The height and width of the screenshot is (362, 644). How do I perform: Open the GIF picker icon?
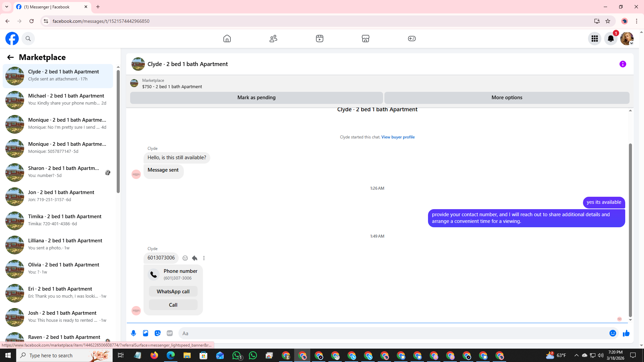click(170, 333)
